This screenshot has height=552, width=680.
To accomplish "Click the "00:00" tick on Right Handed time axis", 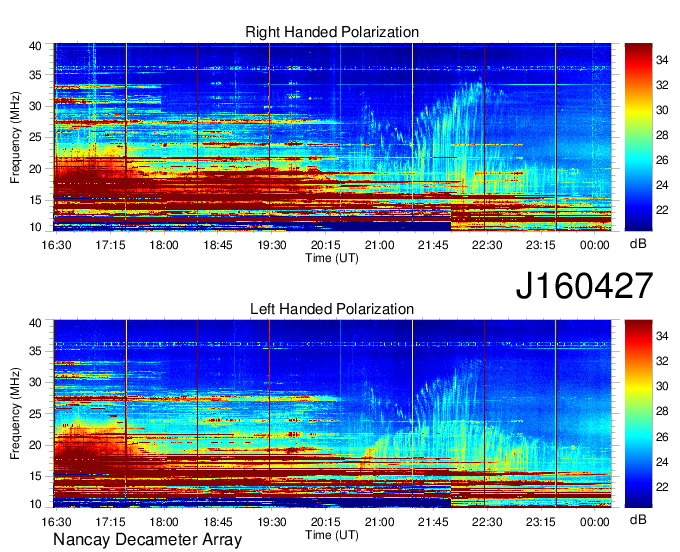I will point(595,245).
